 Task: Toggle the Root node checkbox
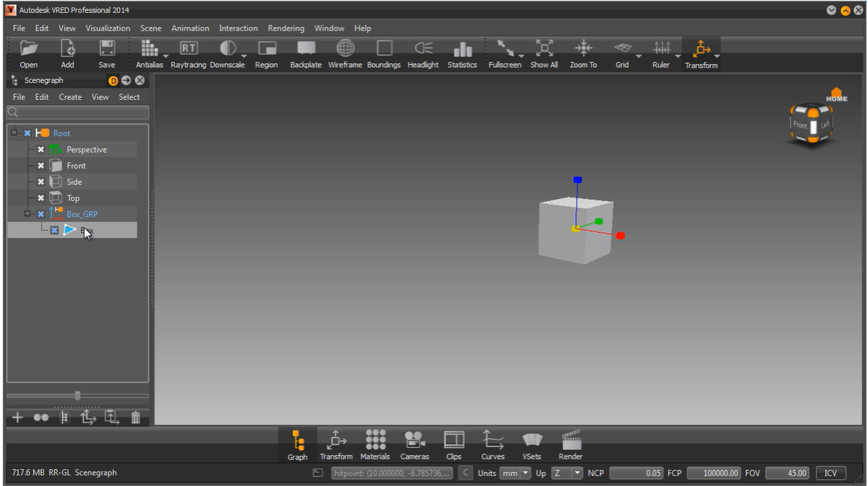click(27, 133)
